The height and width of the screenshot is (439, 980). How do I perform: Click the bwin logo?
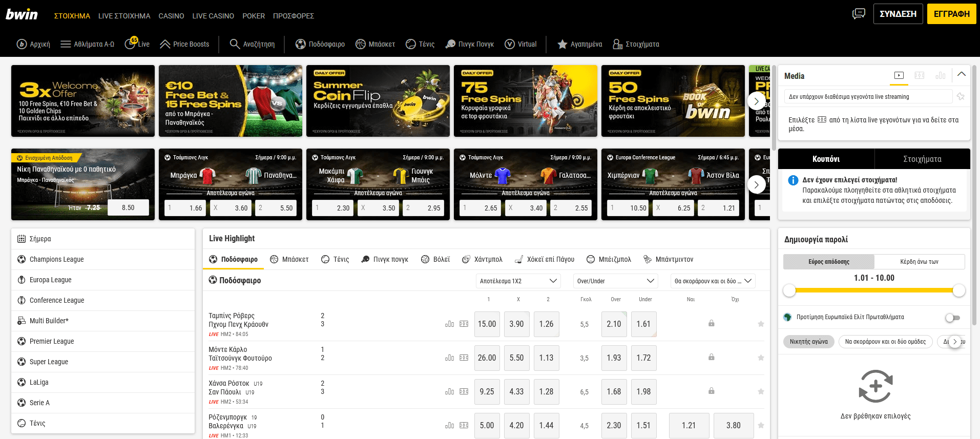[x=22, y=14]
